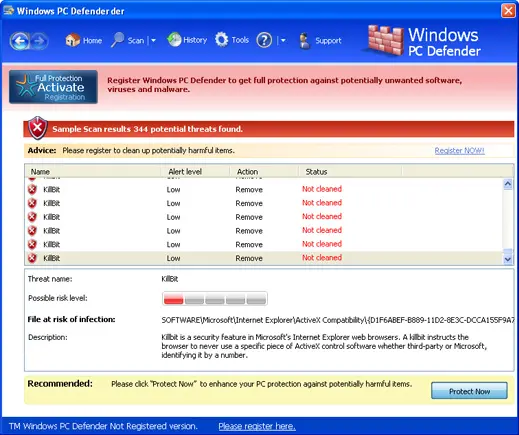
Task: Click the app icon in the title bar
Action: pyautogui.click(x=8, y=10)
